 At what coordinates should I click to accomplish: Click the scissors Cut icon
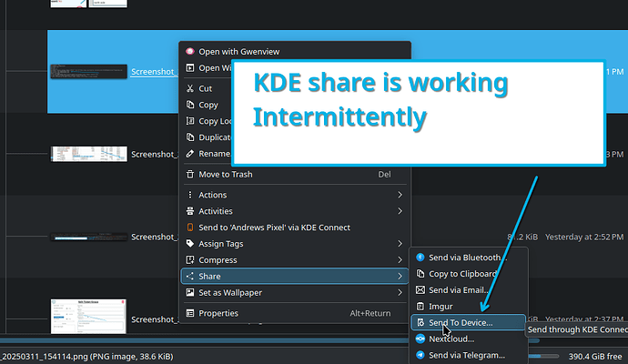190,88
